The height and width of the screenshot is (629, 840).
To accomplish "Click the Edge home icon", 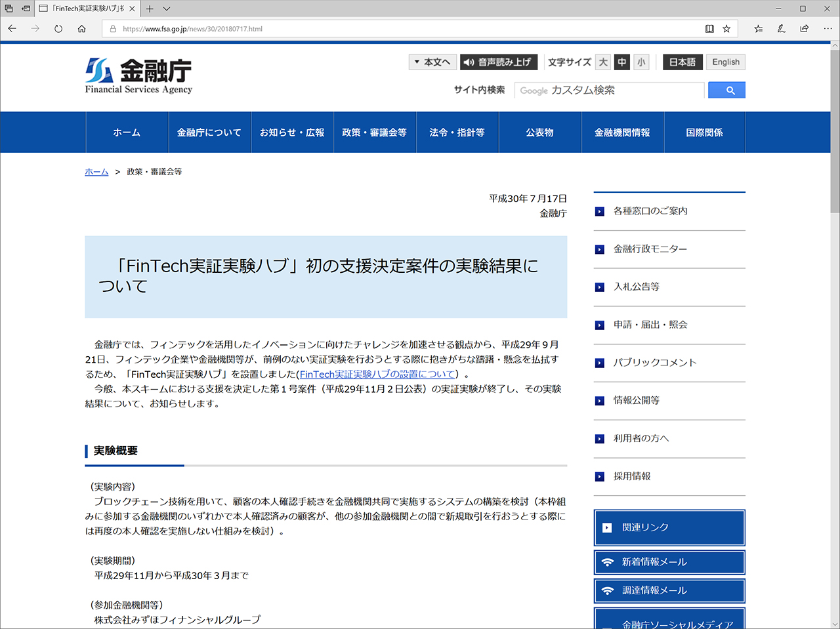I will click(x=81, y=28).
